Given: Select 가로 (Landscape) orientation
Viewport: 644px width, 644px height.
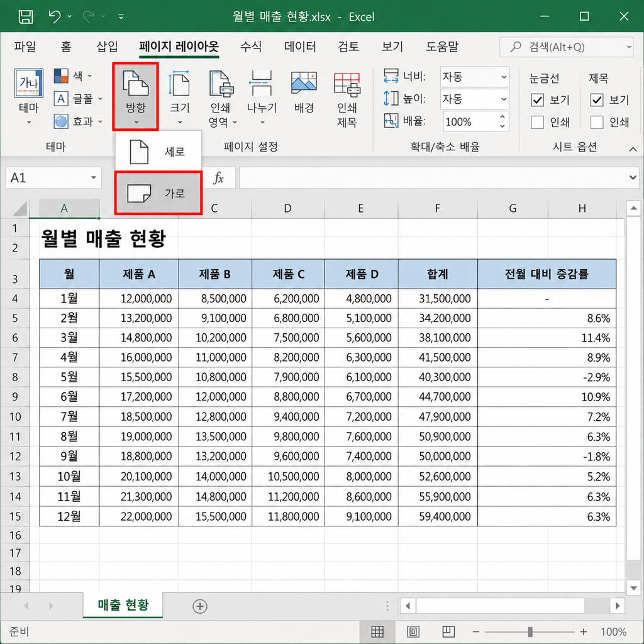Looking at the screenshot, I should tap(158, 193).
